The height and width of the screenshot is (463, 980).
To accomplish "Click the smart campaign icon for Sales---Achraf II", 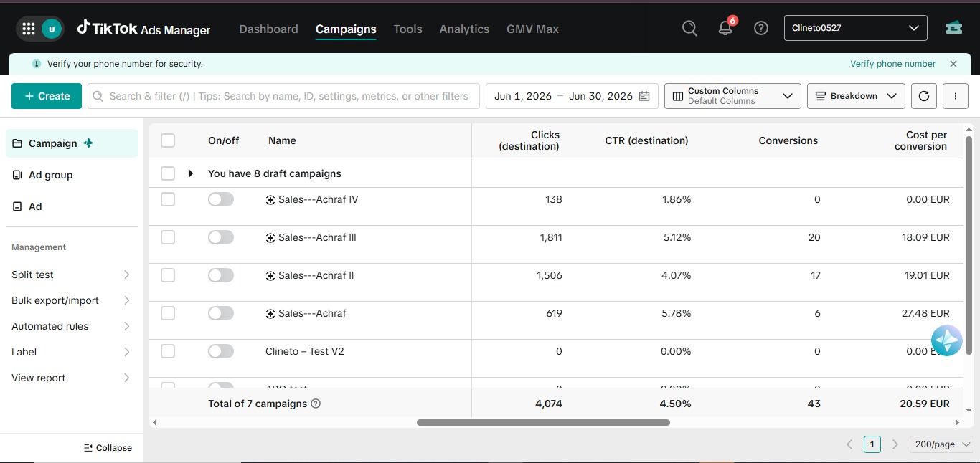I will coord(270,276).
